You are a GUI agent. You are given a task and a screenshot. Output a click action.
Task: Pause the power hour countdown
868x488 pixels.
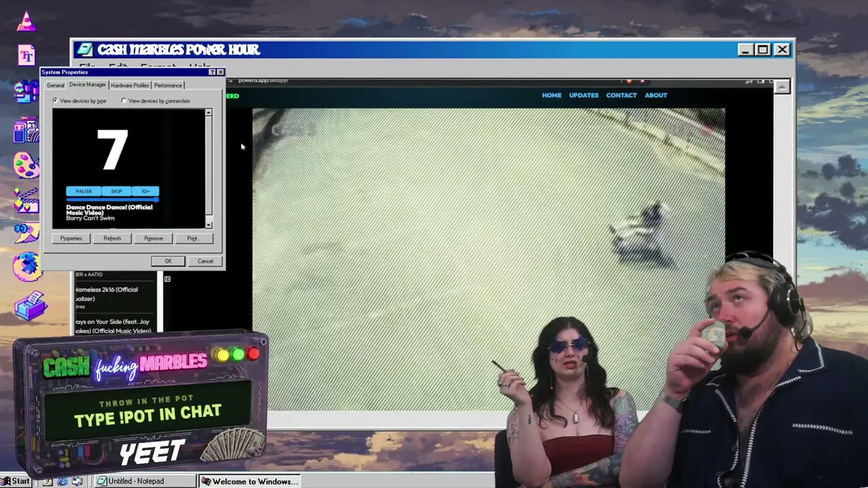tap(83, 191)
